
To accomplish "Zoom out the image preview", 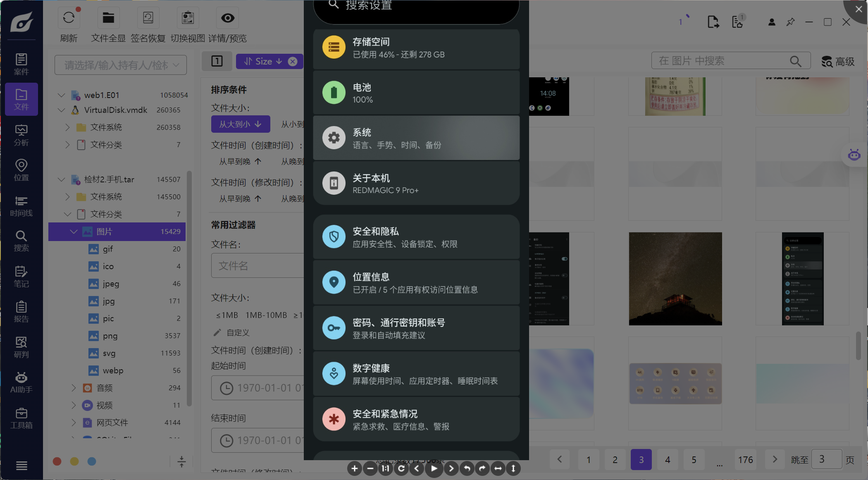I will pos(370,468).
